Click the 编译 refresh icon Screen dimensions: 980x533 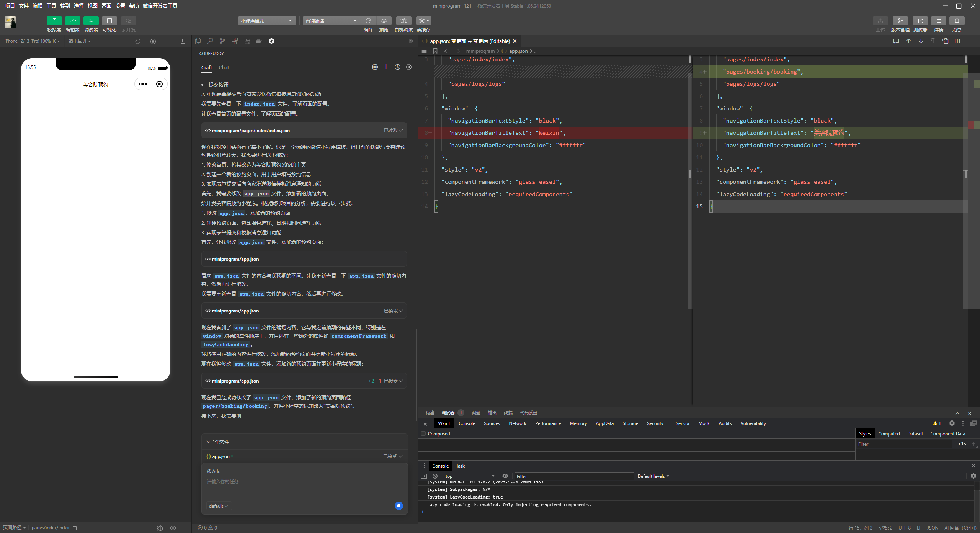coord(368,21)
